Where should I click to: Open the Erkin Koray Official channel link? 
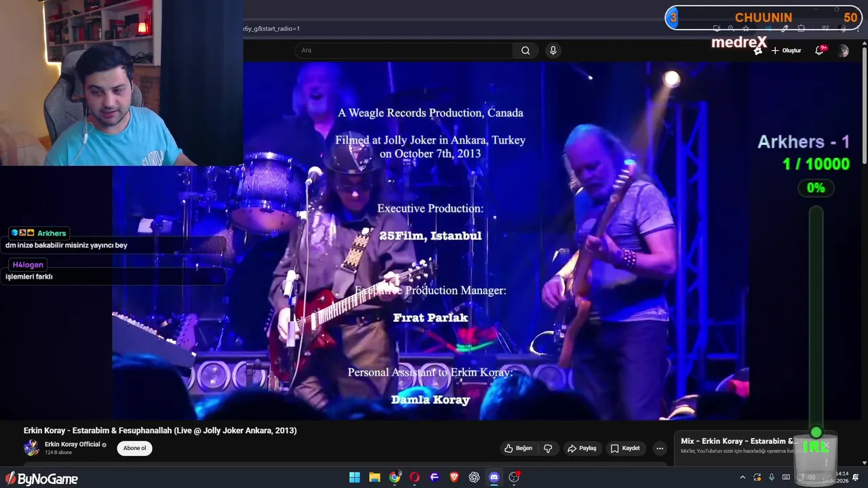click(x=73, y=444)
